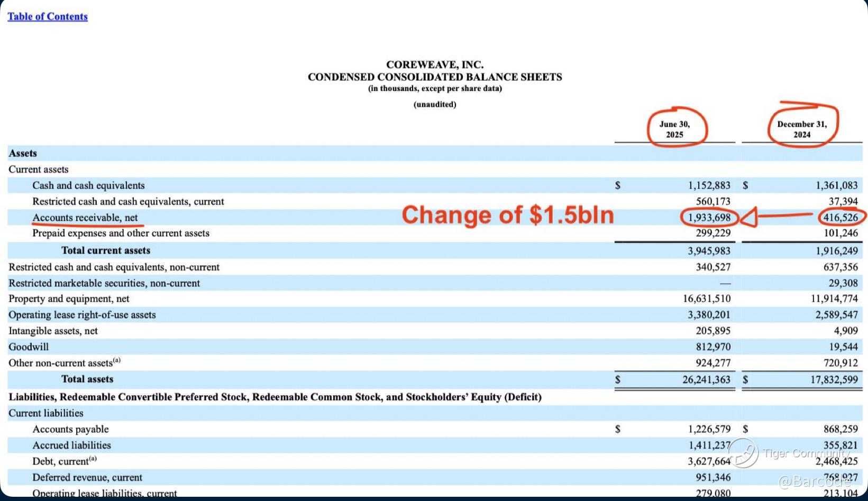The image size is (868, 501).
Task: Select the "June 30, 2025" column header
Action: coord(675,129)
